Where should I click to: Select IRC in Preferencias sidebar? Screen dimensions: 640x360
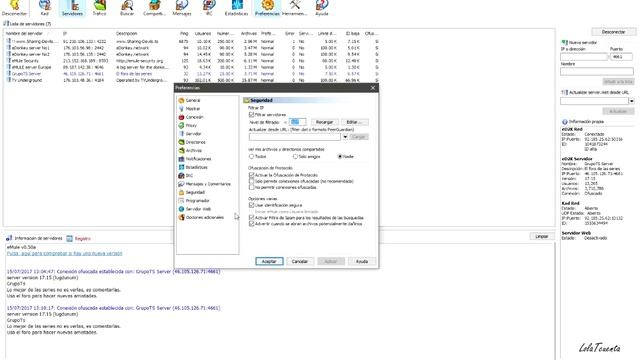[186, 176]
